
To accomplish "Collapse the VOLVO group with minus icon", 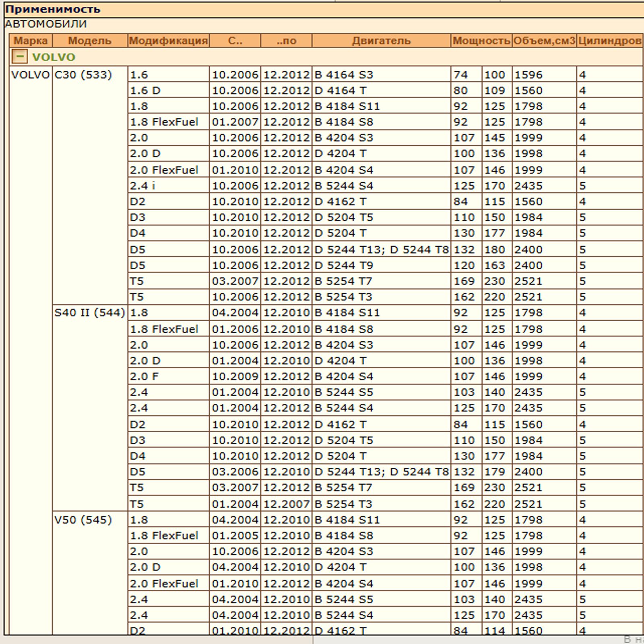I will [x=19, y=57].
